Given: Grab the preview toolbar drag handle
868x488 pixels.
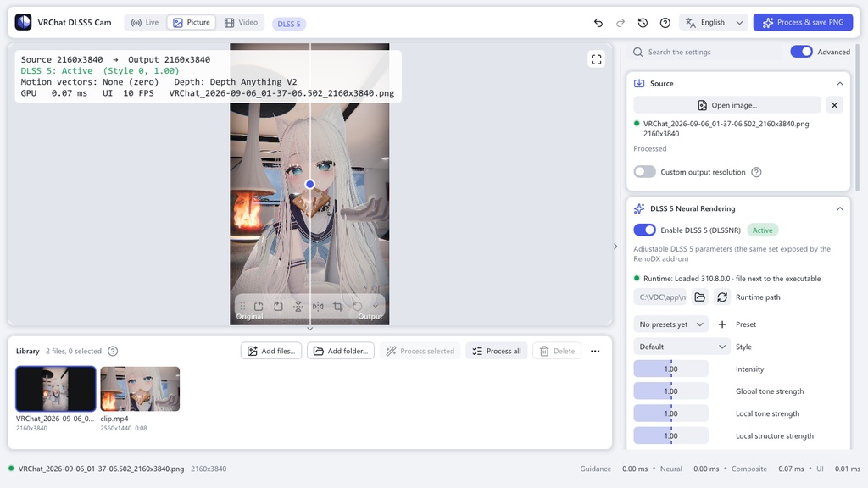Looking at the screenshot, I should pos(242,306).
